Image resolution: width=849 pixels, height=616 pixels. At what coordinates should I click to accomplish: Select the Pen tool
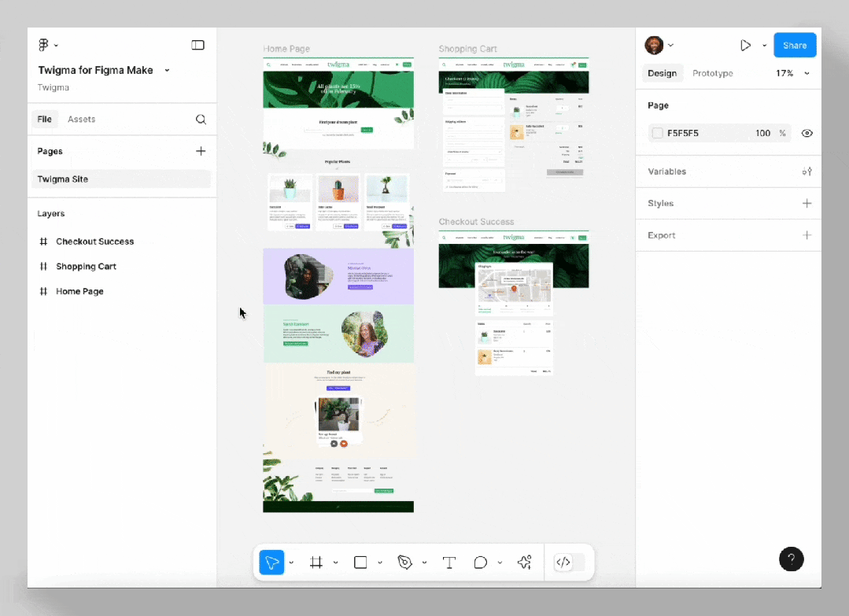[x=404, y=563]
